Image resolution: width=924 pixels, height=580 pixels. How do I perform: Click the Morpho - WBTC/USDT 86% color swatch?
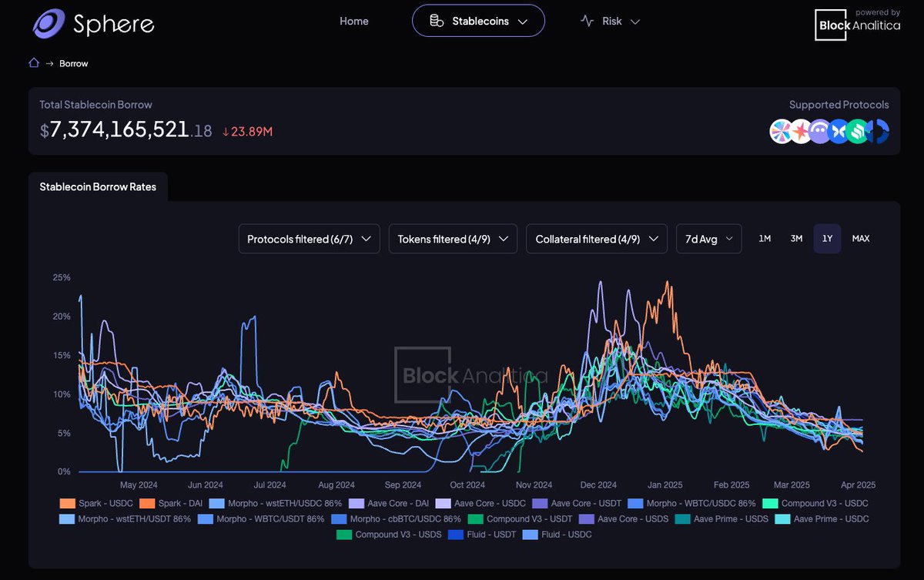(206, 518)
